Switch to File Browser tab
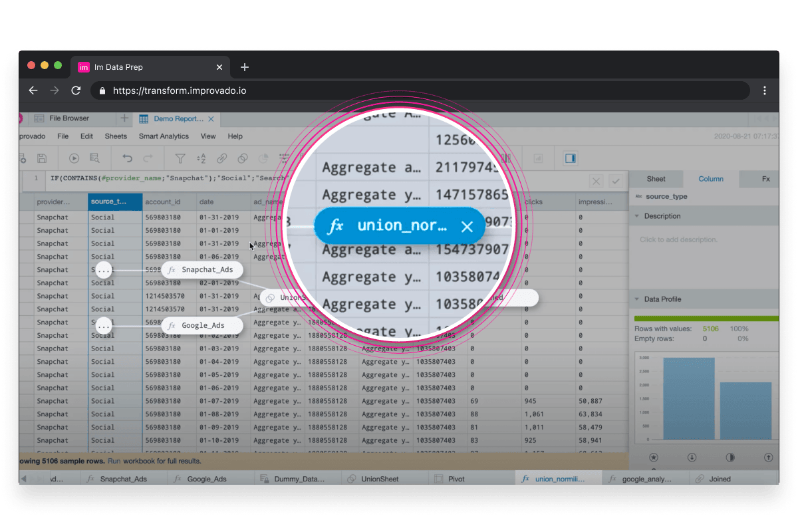 (69, 118)
